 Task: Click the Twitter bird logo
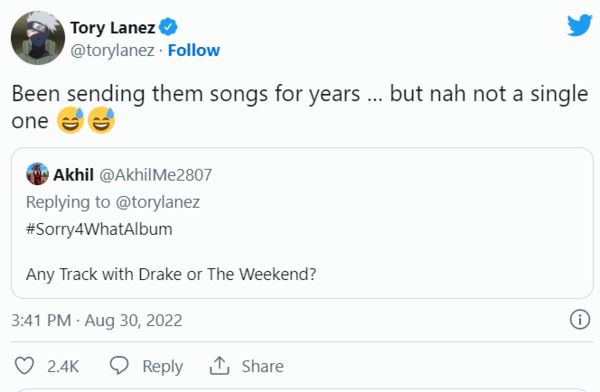[x=579, y=25]
